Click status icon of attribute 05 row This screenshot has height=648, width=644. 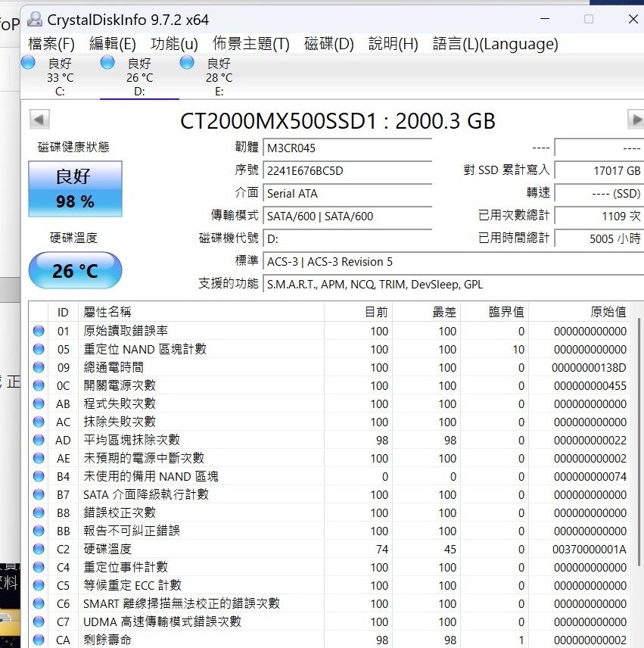[x=39, y=349]
